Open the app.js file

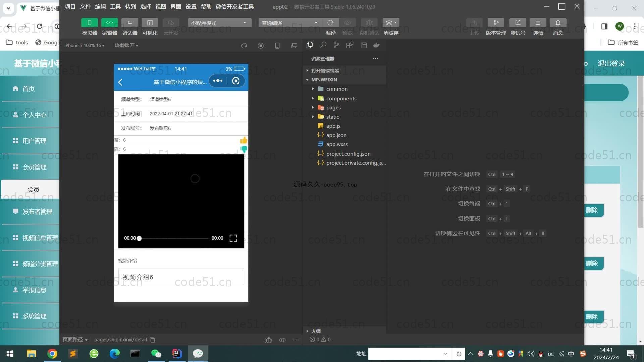click(345, 126)
